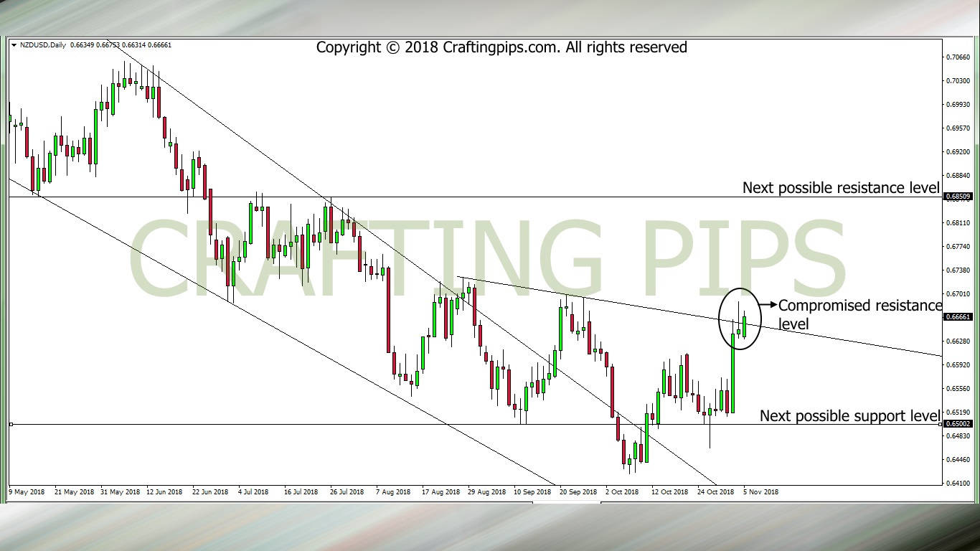Click the 7 Aug 2018 date label

pyautogui.click(x=394, y=492)
